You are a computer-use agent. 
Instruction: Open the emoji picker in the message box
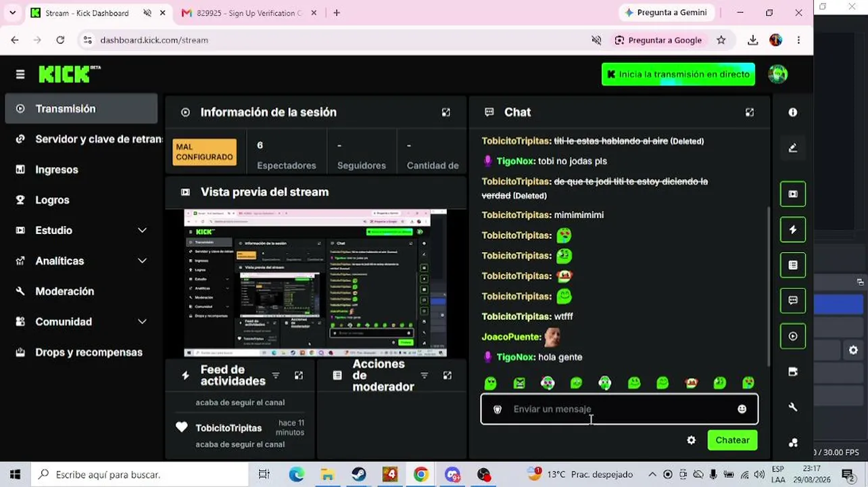pyautogui.click(x=742, y=409)
